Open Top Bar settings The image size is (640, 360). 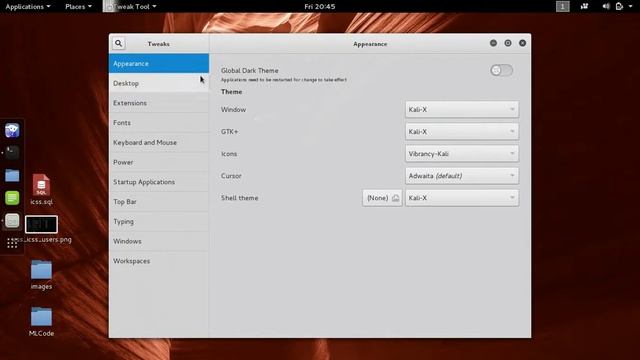[x=159, y=202]
